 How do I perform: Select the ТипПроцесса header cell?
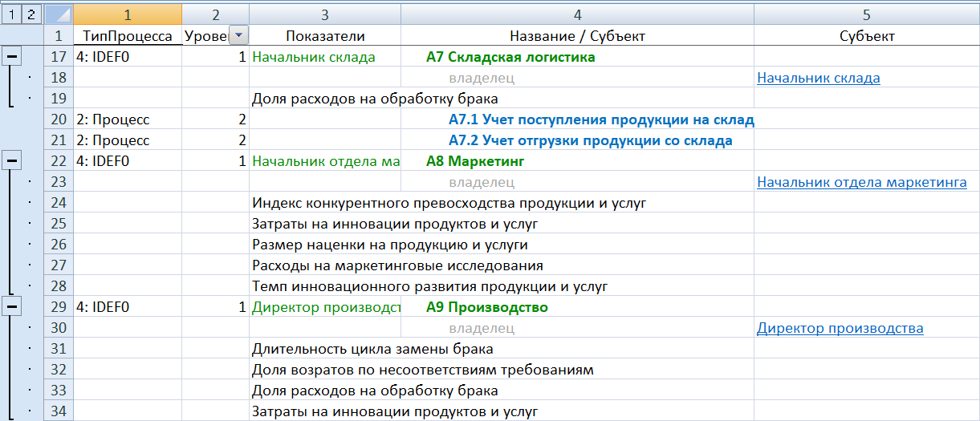pyautogui.click(x=128, y=36)
